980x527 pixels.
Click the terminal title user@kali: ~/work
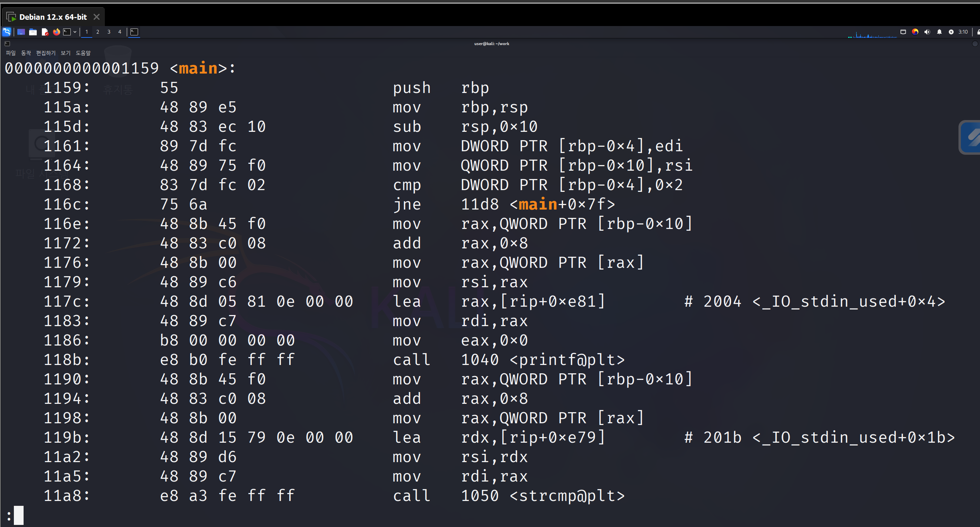pyautogui.click(x=491, y=44)
